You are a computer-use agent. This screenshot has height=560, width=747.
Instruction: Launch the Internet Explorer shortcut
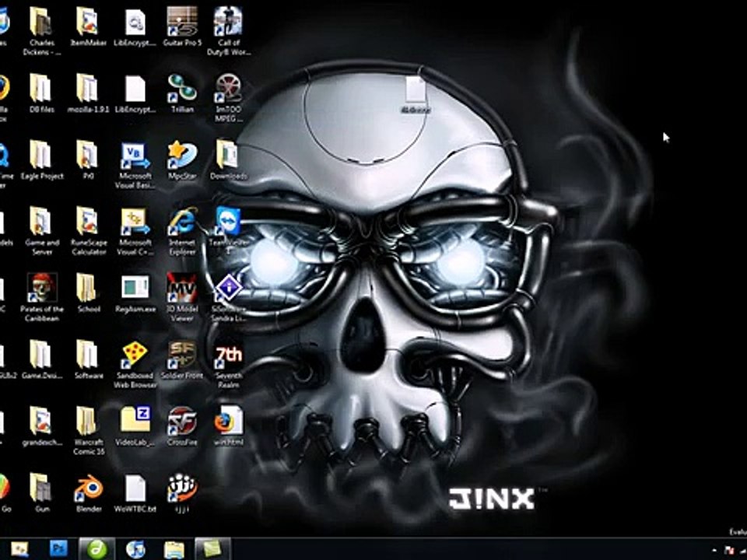[x=182, y=230]
